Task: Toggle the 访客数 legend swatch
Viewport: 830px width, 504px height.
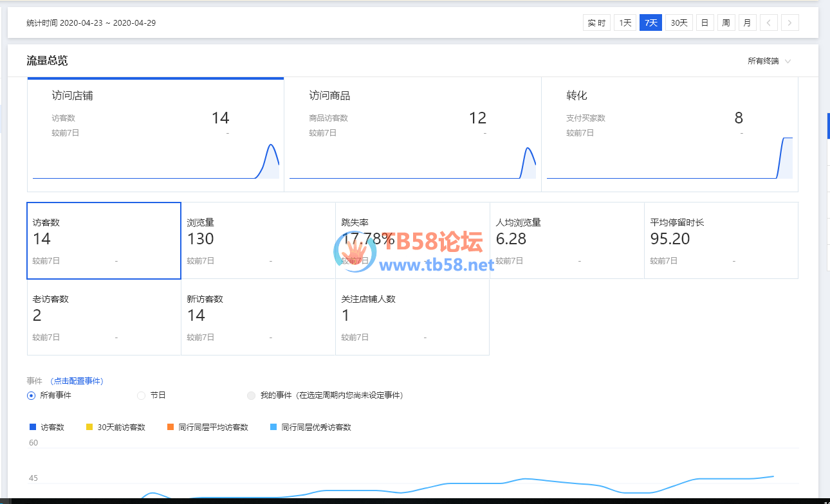Action: click(33, 427)
